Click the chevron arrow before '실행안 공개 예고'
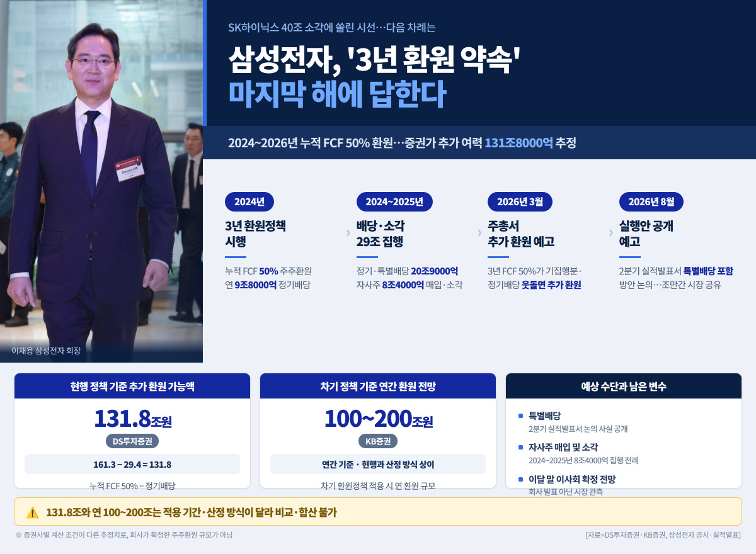756x554 pixels. pyautogui.click(x=610, y=233)
